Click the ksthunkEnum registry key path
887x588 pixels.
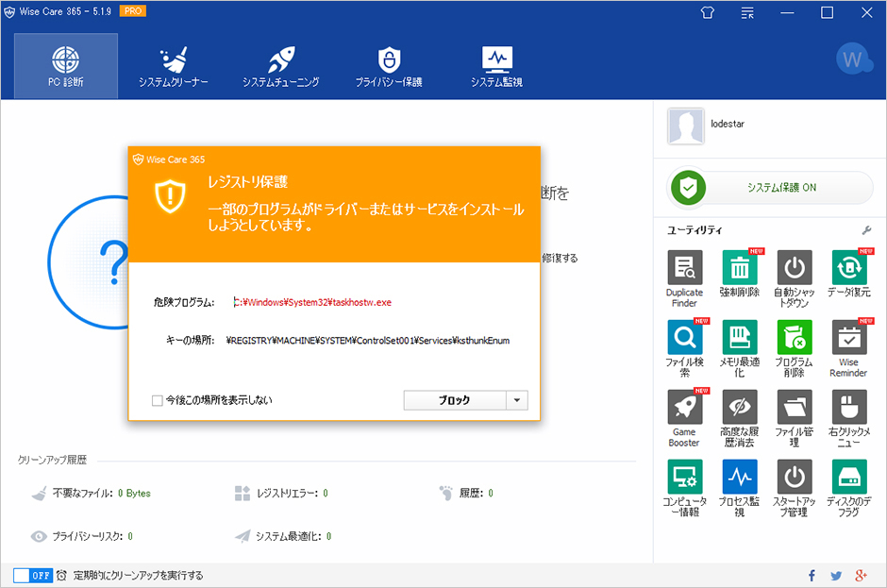[368, 340]
